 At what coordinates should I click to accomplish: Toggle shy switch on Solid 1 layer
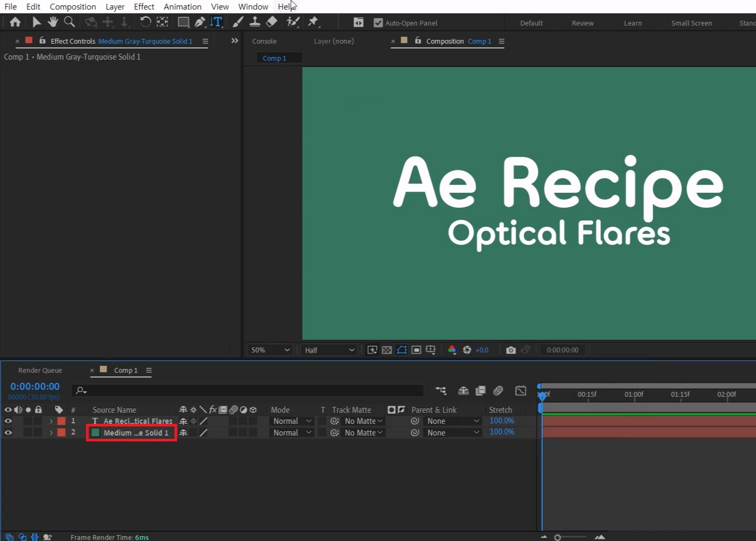pyautogui.click(x=183, y=432)
